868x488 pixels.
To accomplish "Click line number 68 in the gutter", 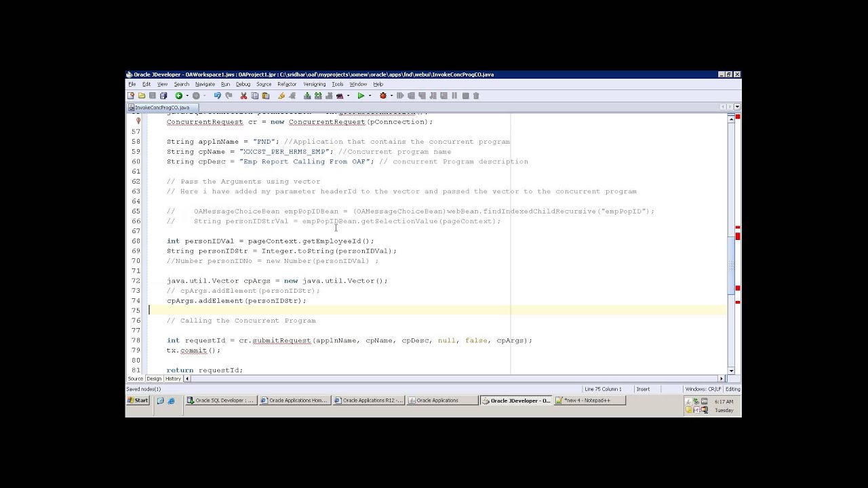I will [x=136, y=241].
